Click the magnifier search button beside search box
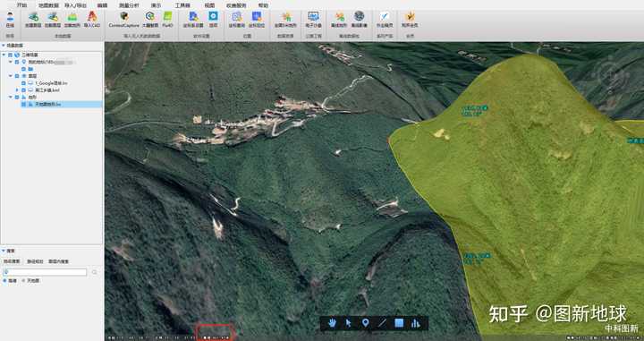This screenshot has height=341, width=644. (95, 272)
